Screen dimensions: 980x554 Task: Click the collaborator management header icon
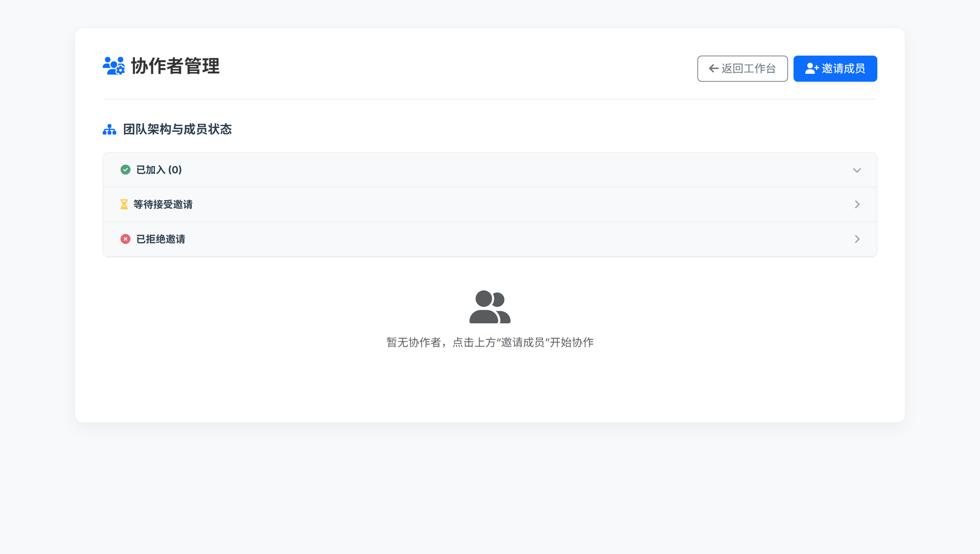click(114, 67)
